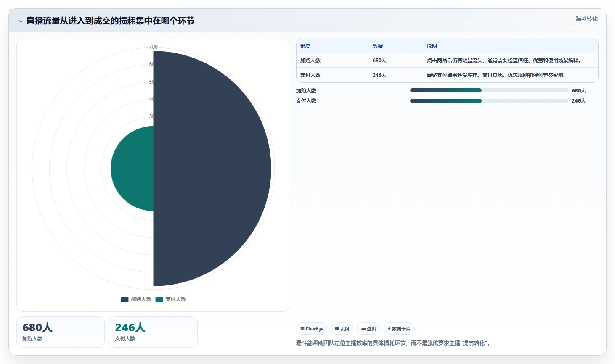Click the teal legend color box
The image size is (615, 364).
pyautogui.click(x=159, y=300)
